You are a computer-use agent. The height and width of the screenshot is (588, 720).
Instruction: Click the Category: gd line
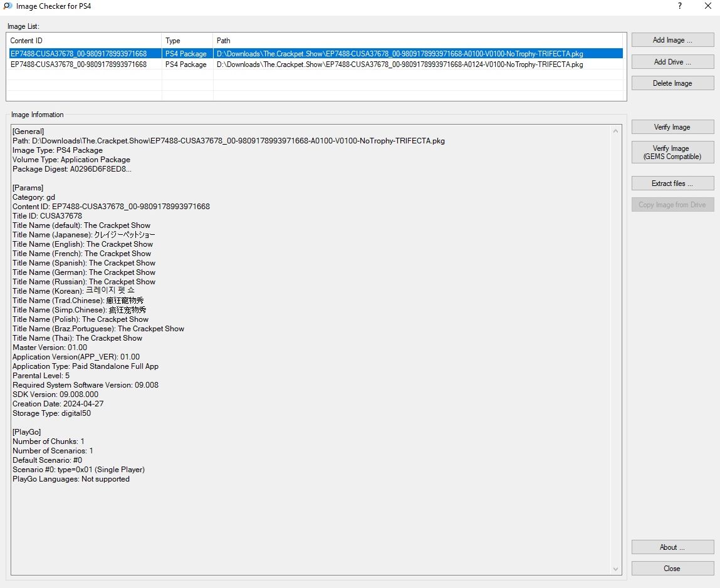pyautogui.click(x=33, y=197)
